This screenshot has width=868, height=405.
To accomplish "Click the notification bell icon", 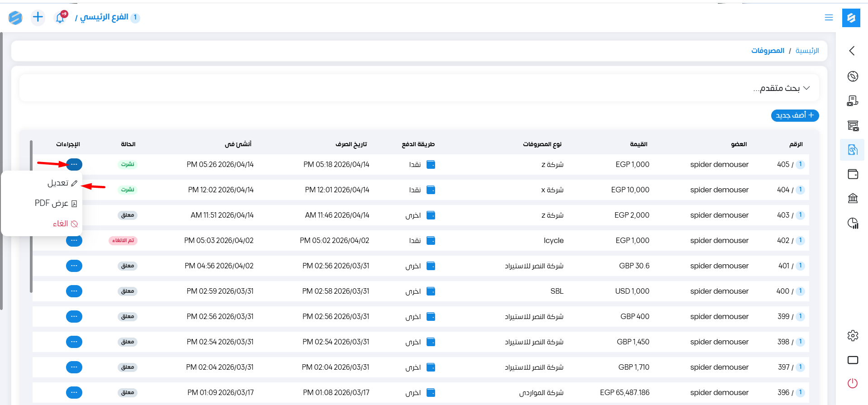I will [60, 18].
